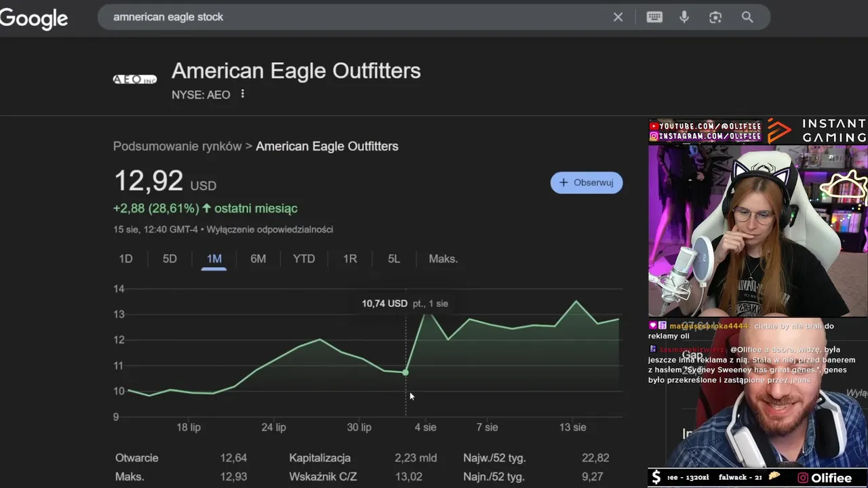Viewport: 868px width, 488px height.
Task: Open search by image camera icon
Action: (715, 17)
